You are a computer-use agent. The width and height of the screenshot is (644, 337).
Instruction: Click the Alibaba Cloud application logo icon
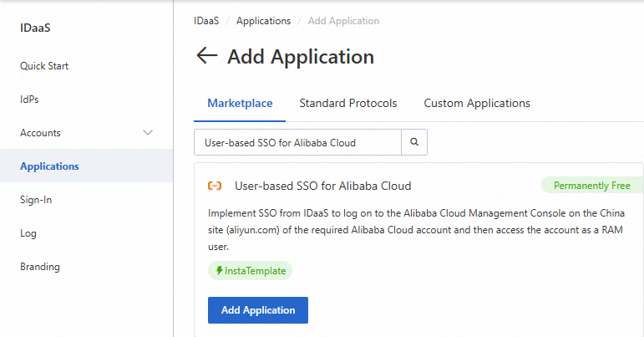[x=215, y=186]
